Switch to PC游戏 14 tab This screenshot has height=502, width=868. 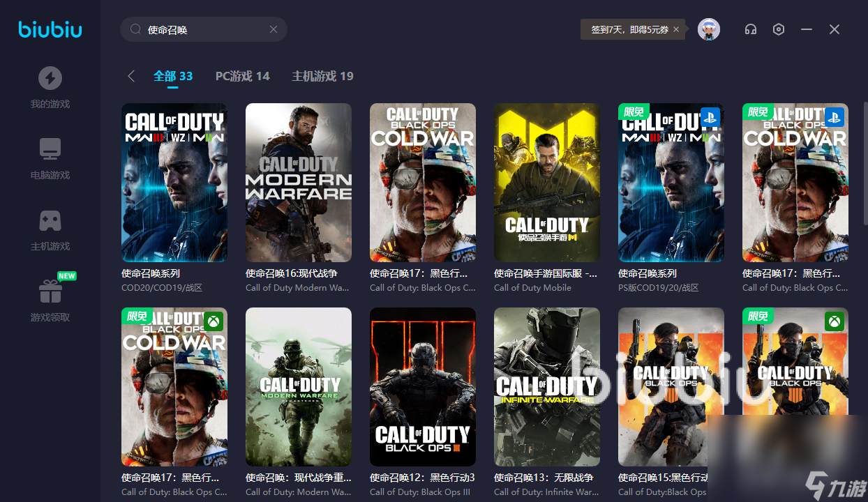pos(242,76)
